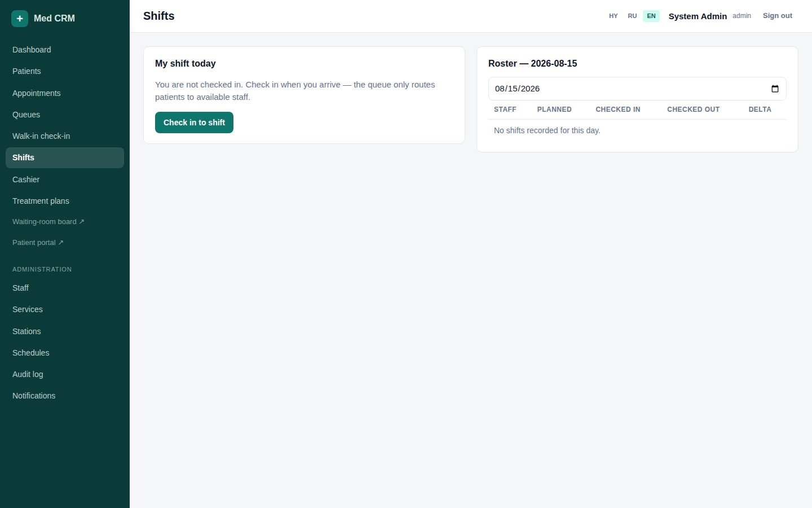This screenshot has width=812, height=508.
Task: Switch language to HY
Action: 614,16
